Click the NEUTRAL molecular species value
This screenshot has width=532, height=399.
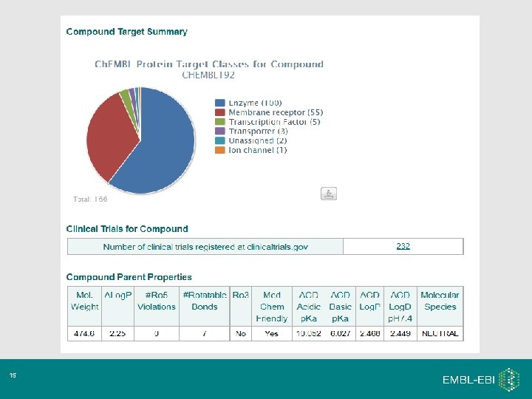tap(440, 333)
